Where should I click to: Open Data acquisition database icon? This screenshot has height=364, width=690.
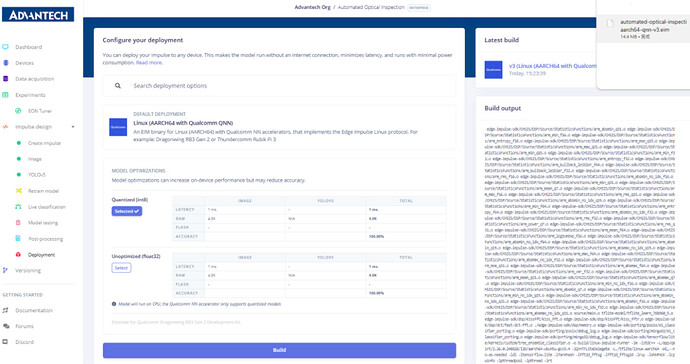tap(5, 79)
